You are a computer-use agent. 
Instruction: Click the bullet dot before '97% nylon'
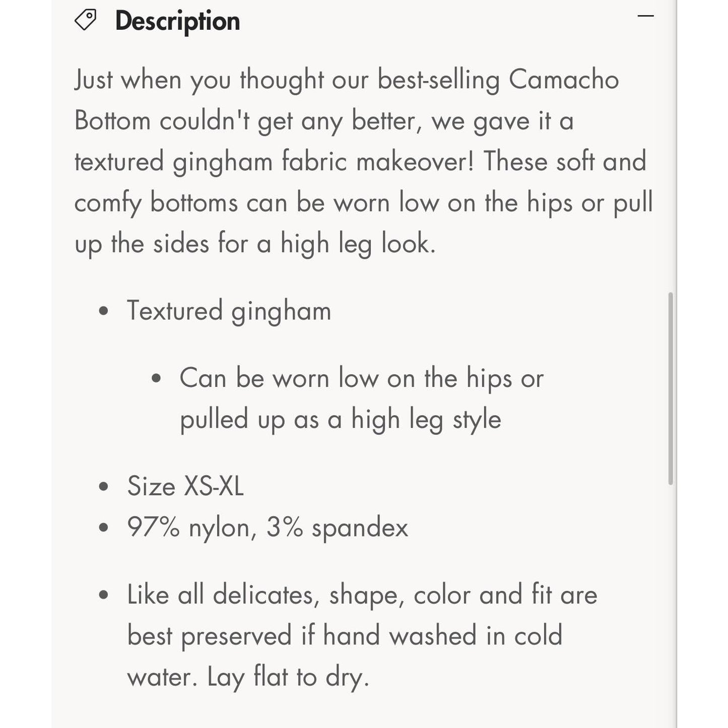pos(104,528)
